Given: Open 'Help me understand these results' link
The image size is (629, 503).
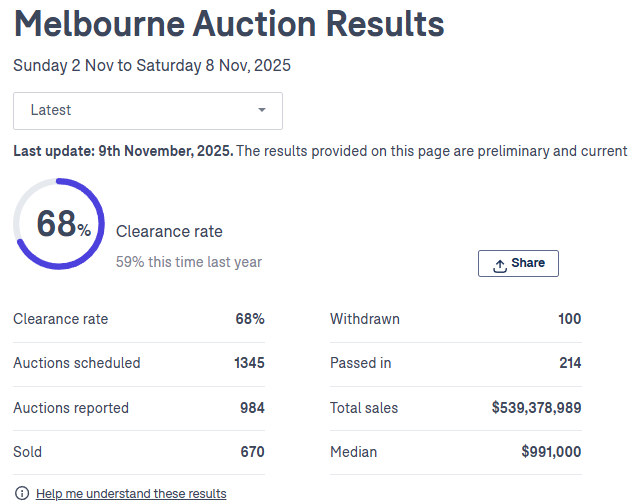Looking at the screenshot, I should coord(131,493).
